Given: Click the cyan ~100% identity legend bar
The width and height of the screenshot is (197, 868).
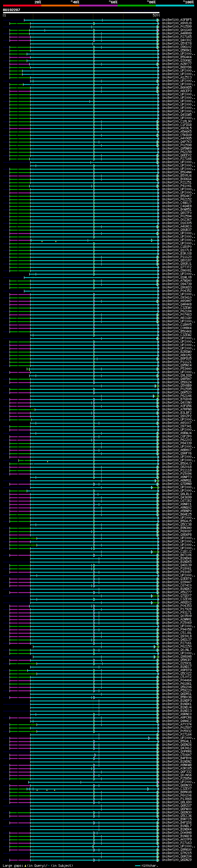Looking at the screenshot, I should tap(175, 6).
